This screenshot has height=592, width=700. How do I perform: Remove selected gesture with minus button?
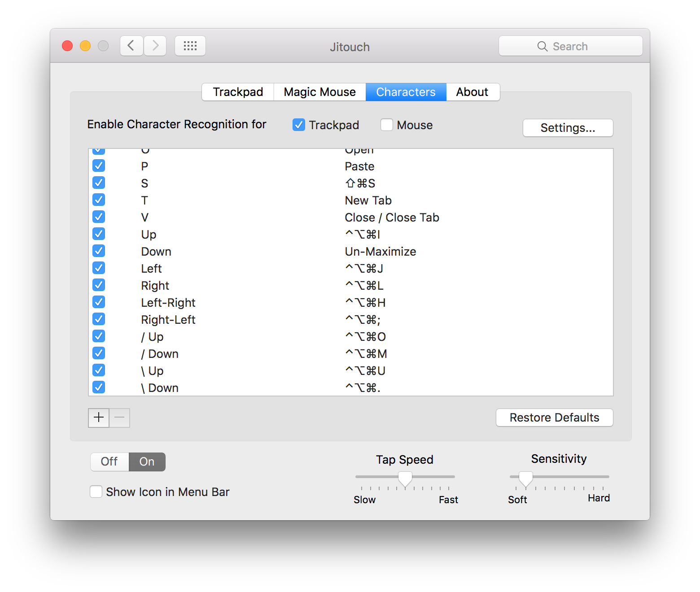pos(119,418)
